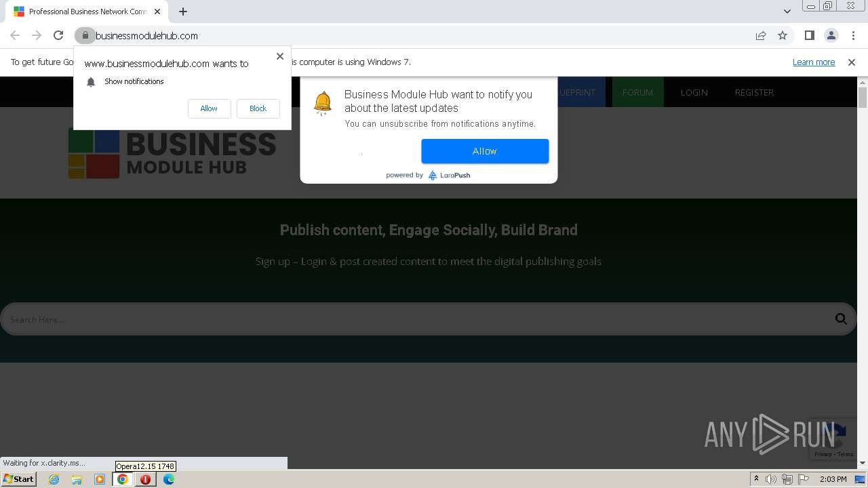Screen dimensions: 868x488
Task: Click the Learn more link in the info bar
Action: (x=814, y=62)
